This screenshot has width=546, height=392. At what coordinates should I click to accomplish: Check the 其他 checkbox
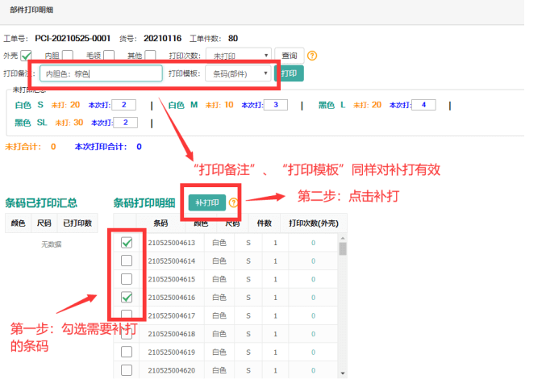coord(150,56)
